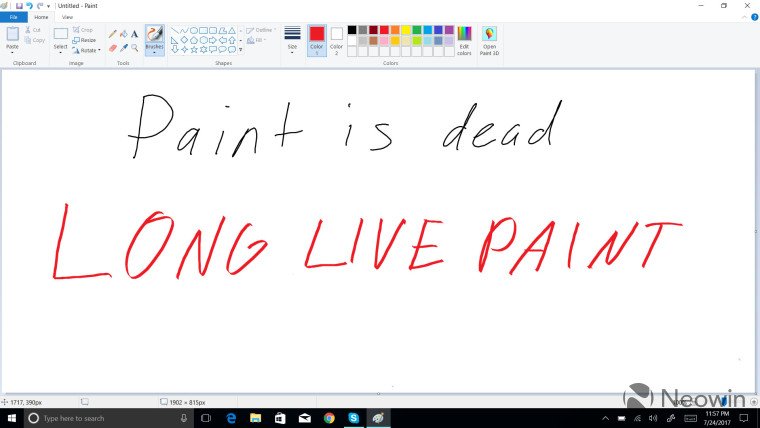Open the shape Fill dropdown
The width and height of the screenshot is (760, 428).
(257, 40)
